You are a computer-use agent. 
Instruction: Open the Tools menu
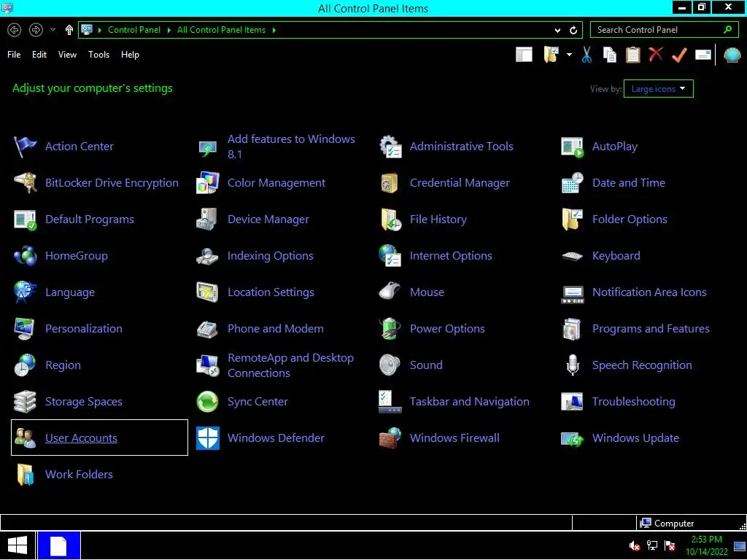click(98, 55)
